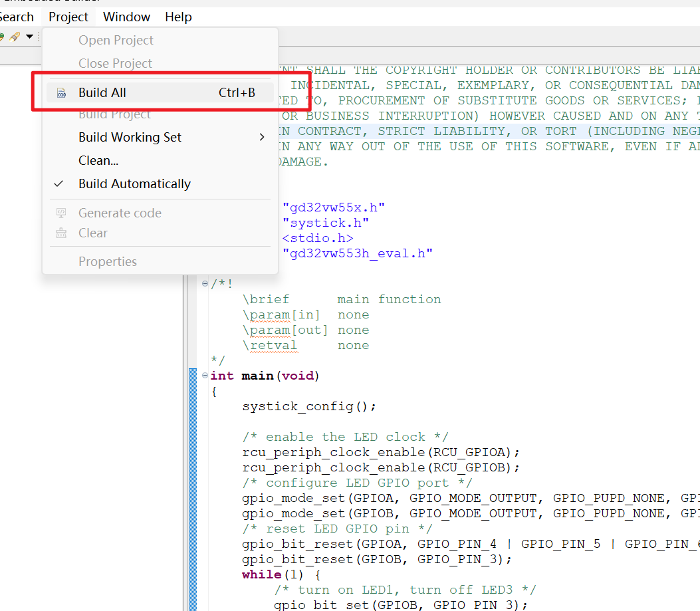Select the Open Project menu entry
The image size is (700, 611).
(x=116, y=41)
